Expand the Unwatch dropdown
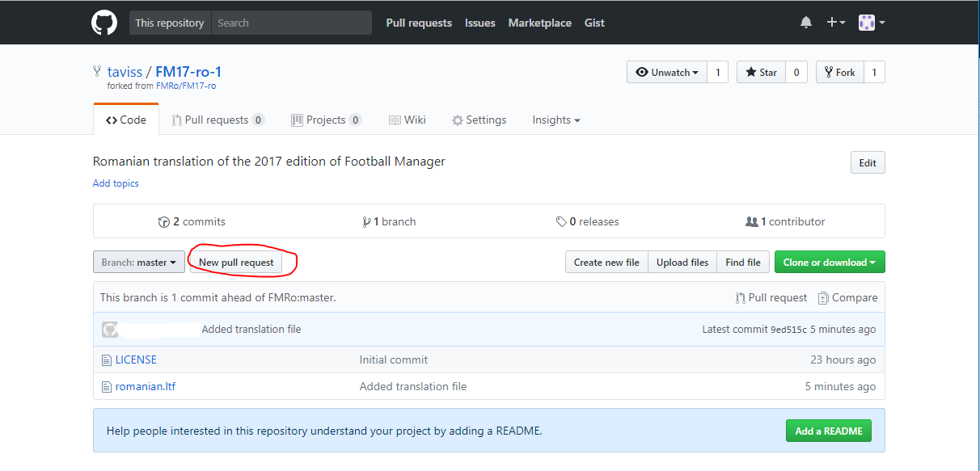 pyautogui.click(x=667, y=72)
